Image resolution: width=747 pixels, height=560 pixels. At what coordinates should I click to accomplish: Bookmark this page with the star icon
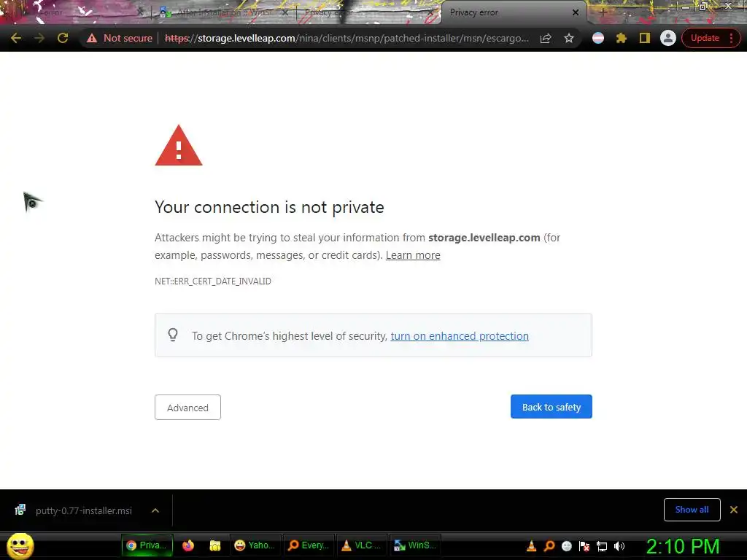[x=569, y=38]
